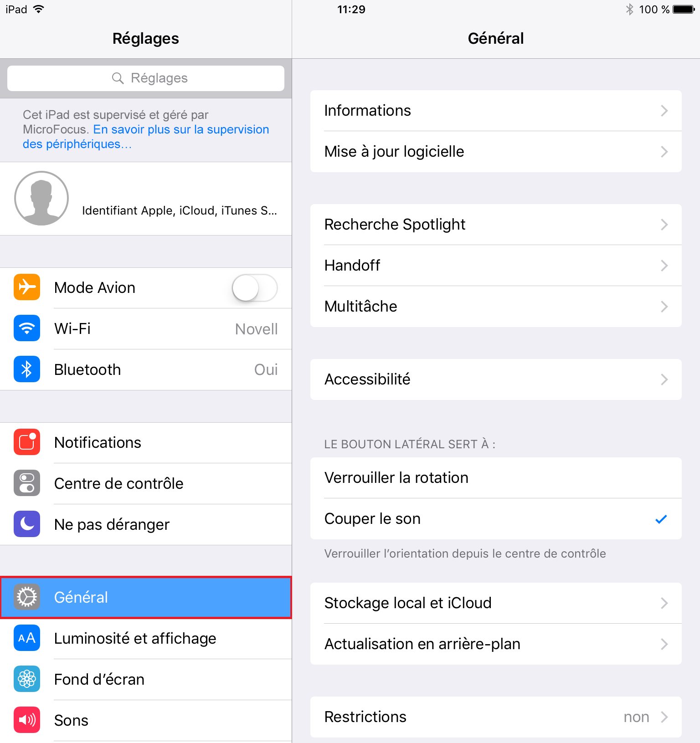
Task: Tap the Fond d'écran flower icon
Action: pos(27,679)
